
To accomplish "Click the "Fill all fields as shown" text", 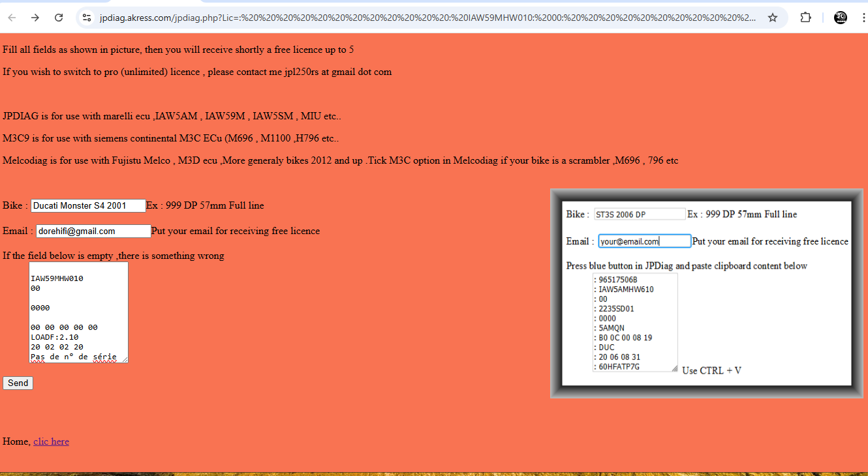I will 178,50.
